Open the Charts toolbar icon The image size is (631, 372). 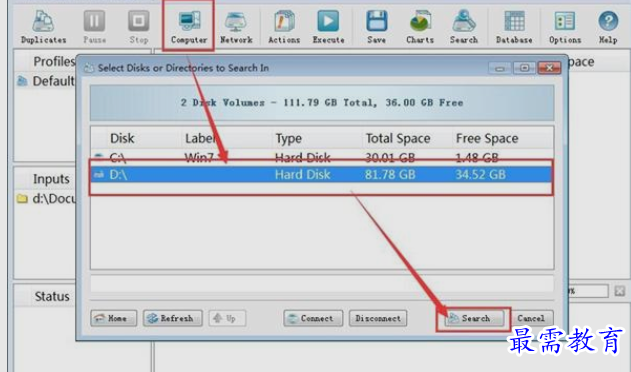(x=420, y=27)
